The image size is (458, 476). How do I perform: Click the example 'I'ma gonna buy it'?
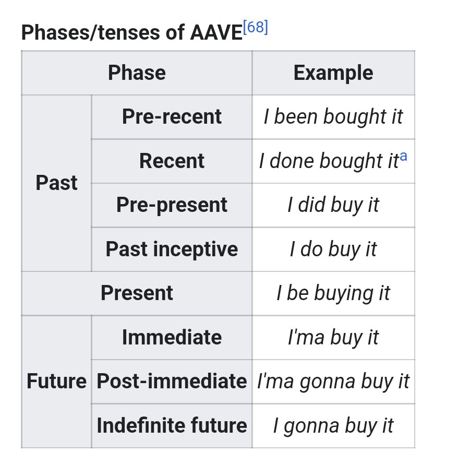point(333,381)
